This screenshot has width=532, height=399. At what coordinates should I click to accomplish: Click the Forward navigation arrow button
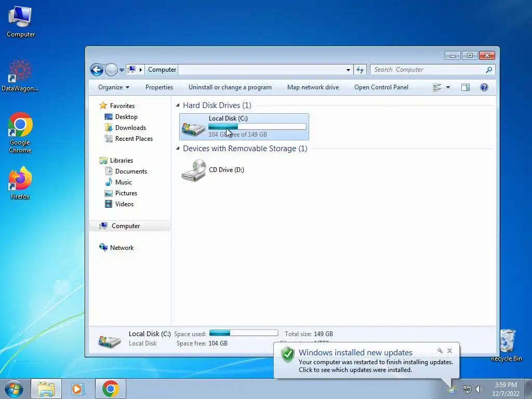(111, 70)
